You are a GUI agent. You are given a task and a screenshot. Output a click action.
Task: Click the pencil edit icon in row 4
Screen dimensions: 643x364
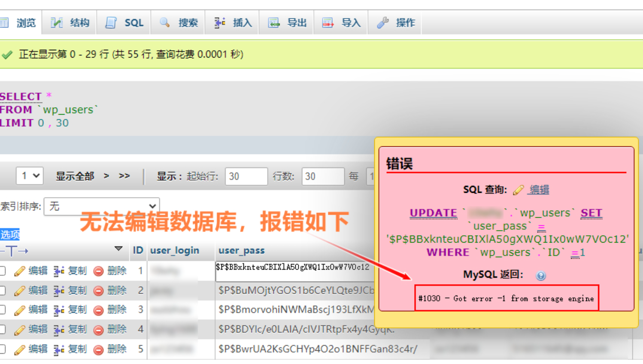19,330
